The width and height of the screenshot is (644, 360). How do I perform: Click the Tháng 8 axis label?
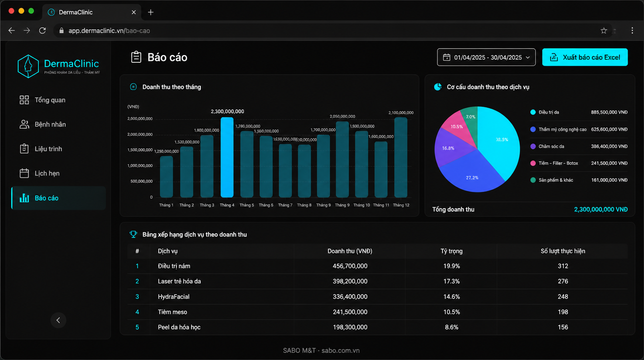click(304, 205)
